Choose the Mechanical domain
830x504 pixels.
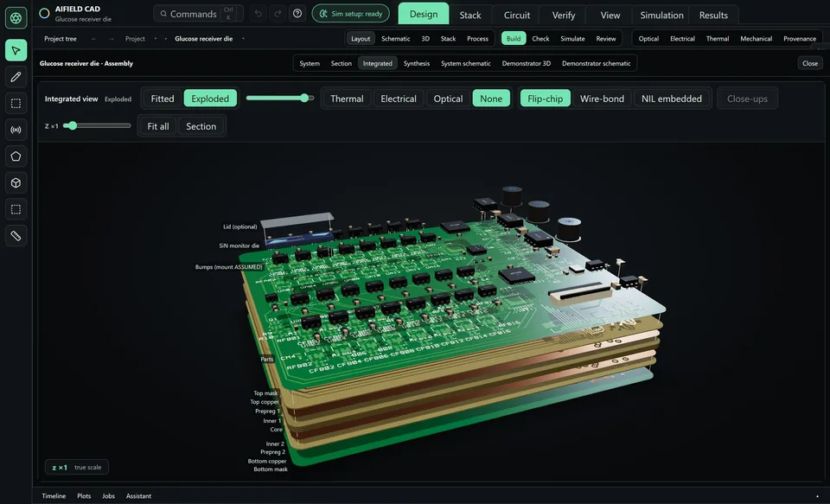756,39
